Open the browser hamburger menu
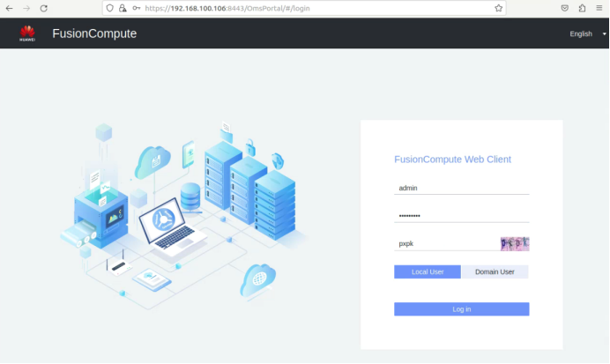Screen dimensions: 610x364 pos(599,8)
